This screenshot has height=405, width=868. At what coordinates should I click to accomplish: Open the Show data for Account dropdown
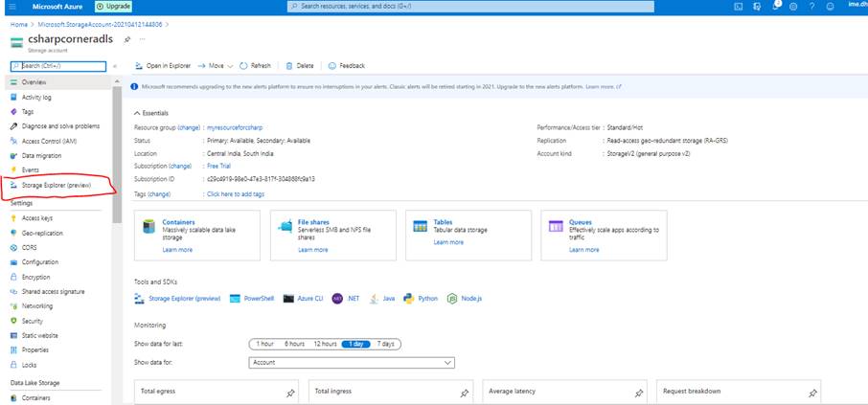352,363
